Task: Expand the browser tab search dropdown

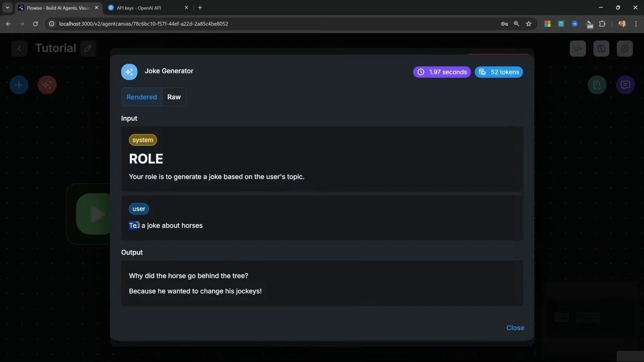Action: (x=8, y=8)
